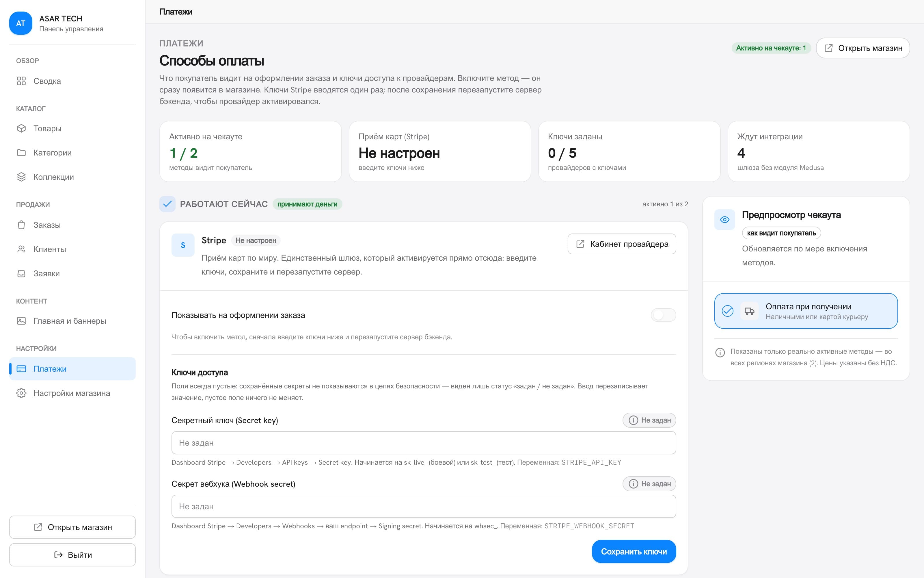The height and width of the screenshot is (578, 924).
Task: Click the Активно на чекауте 1 / 2 card
Action: [x=250, y=151]
